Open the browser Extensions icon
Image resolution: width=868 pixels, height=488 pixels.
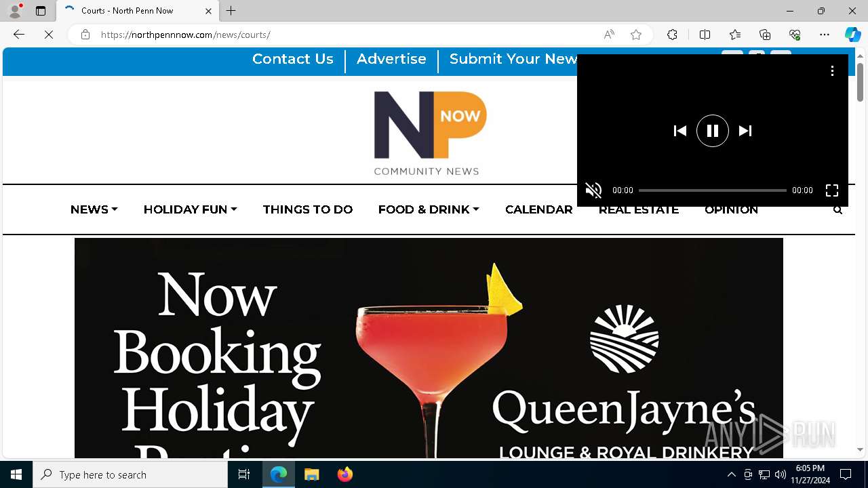click(x=672, y=35)
